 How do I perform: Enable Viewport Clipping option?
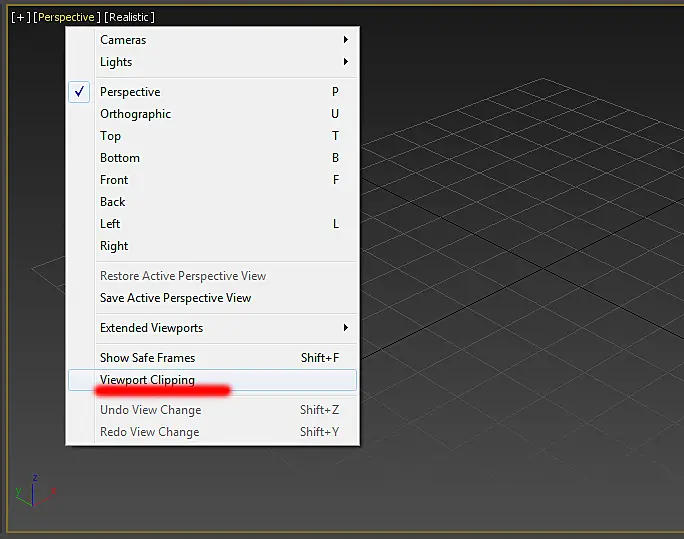[212, 380]
